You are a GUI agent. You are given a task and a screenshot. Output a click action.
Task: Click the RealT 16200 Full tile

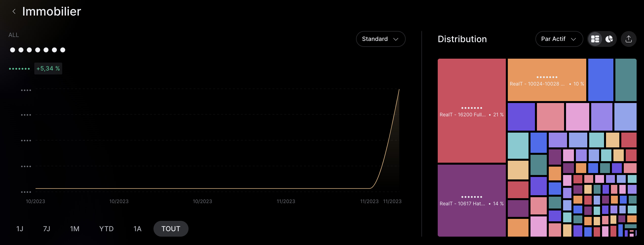(x=472, y=111)
